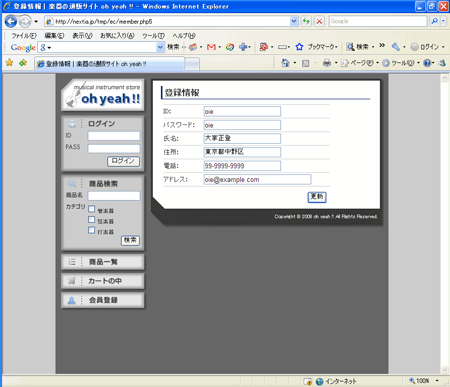Click the 検索 button under category checkboxes
Viewport: 450px width, 387px height.
pos(130,240)
